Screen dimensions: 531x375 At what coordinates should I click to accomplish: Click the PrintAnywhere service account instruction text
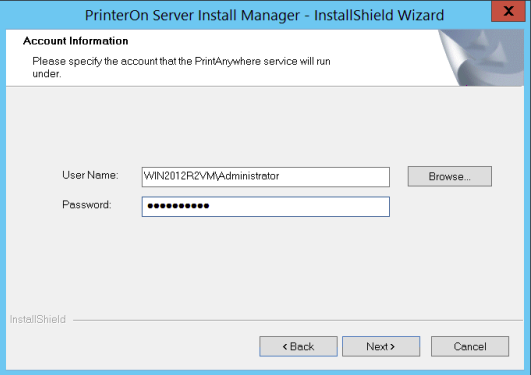coord(181,67)
